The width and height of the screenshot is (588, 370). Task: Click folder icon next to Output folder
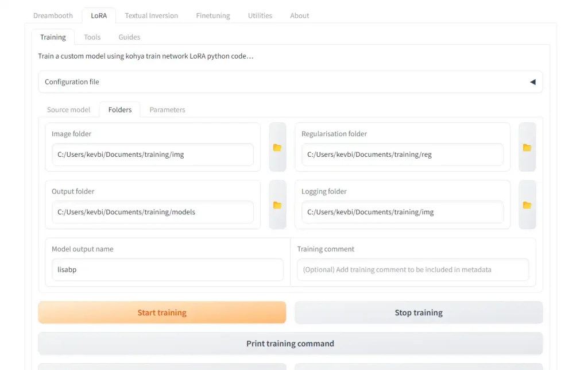pos(277,205)
